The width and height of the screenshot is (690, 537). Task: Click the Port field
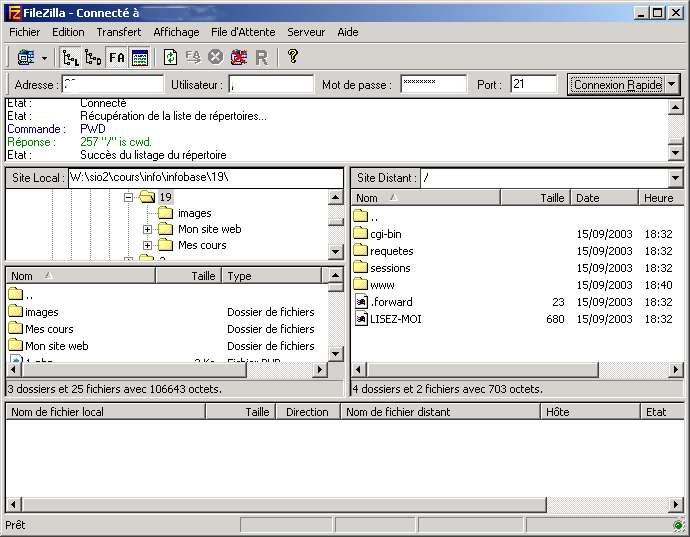pos(534,84)
